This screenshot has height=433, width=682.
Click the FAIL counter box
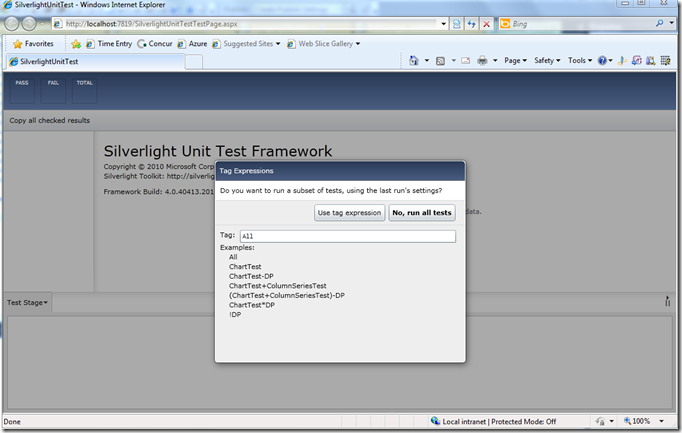pos(53,90)
